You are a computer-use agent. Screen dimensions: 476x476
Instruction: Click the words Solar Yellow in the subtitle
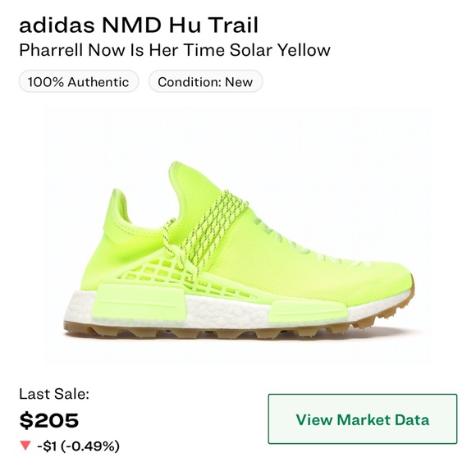pyautogui.click(x=280, y=50)
